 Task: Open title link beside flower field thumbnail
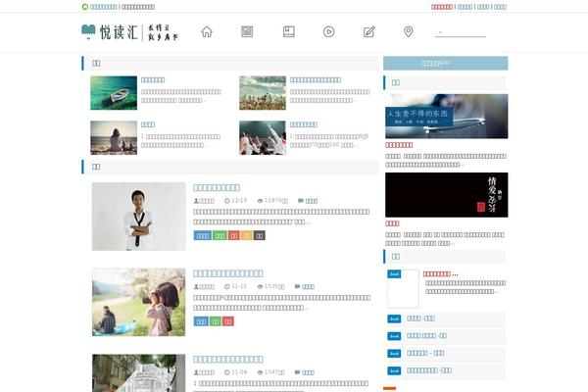(316, 80)
